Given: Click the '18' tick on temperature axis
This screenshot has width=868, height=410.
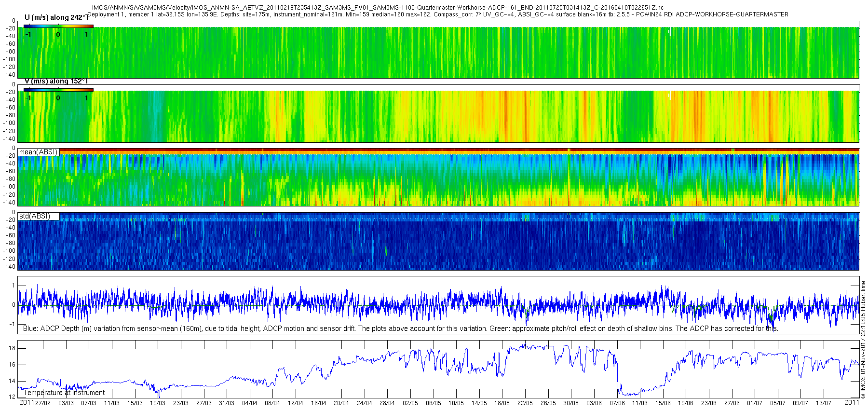Looking at the screenshot, I should click(x=12, y=348).
